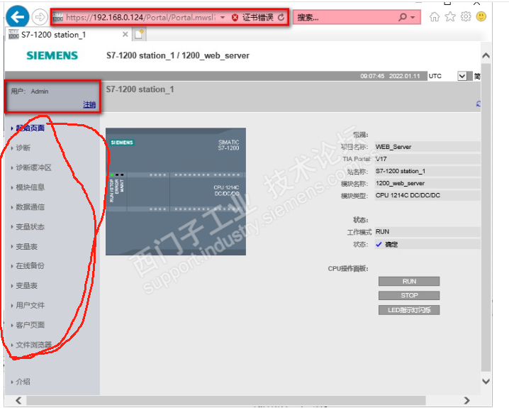
Task: Click the browser home icon
Action: [435, 16]
